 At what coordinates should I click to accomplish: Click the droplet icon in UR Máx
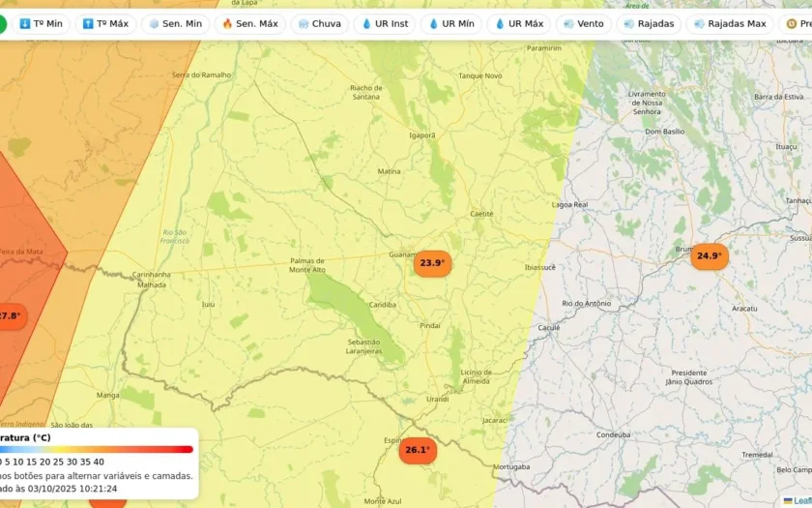[500, 24]
